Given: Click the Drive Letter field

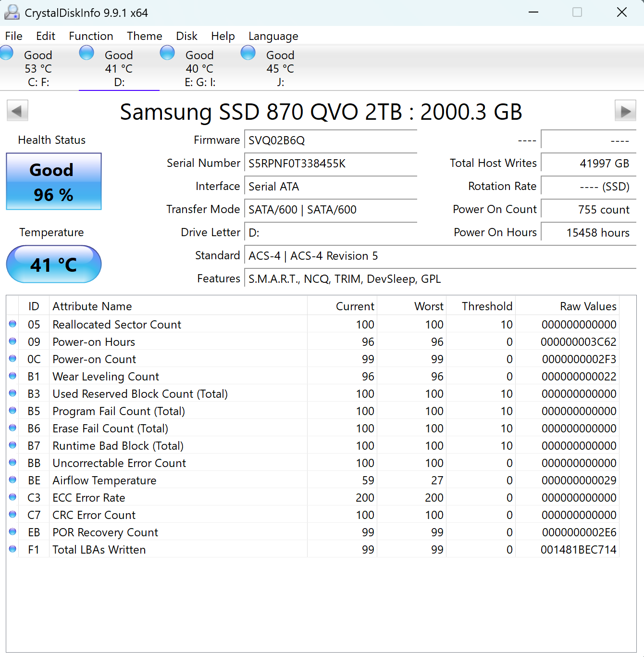Looking at the screenshot, I should 331,232.
